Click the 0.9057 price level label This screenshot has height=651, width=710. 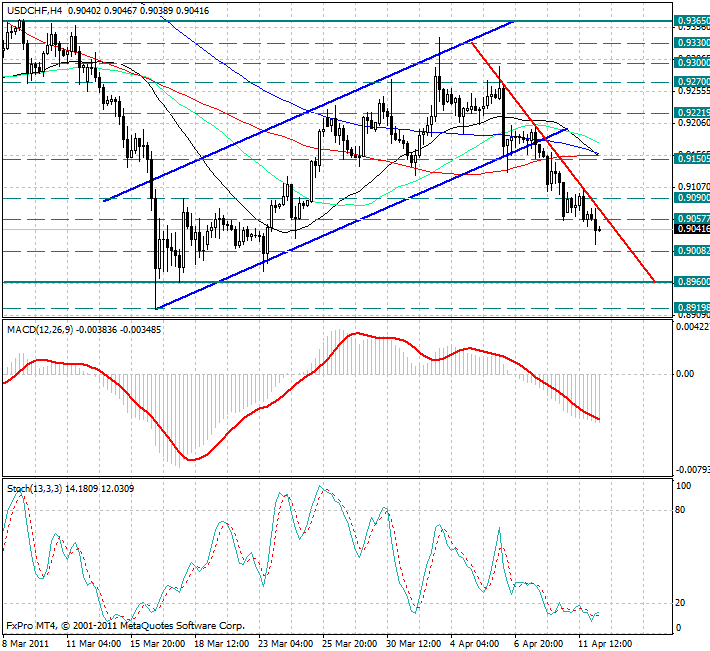pos(692,219)
